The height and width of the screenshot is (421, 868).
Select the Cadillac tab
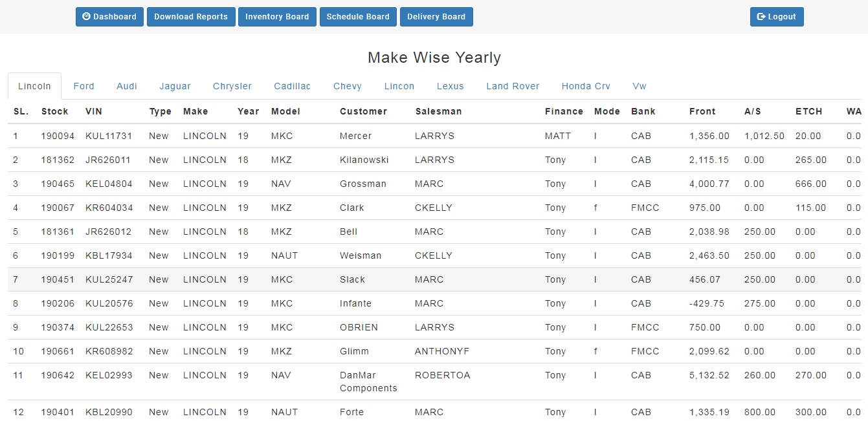292,86
